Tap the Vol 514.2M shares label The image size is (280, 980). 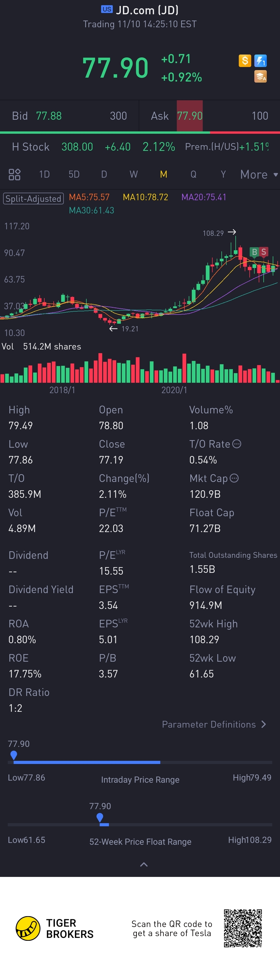pos(41,347)
